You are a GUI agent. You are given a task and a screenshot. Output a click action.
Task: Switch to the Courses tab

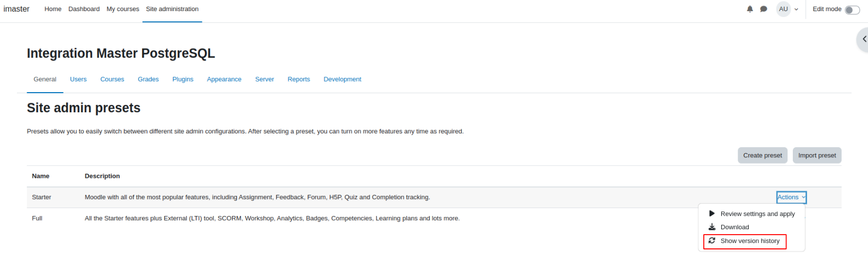point(112,79)
